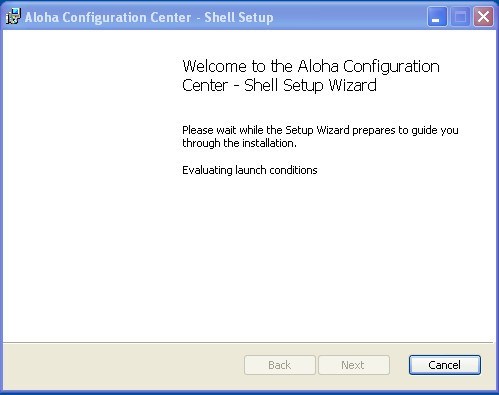Click the disabled maximize button
The height and width of the screenshot is (395, 499).
[460, 17]
